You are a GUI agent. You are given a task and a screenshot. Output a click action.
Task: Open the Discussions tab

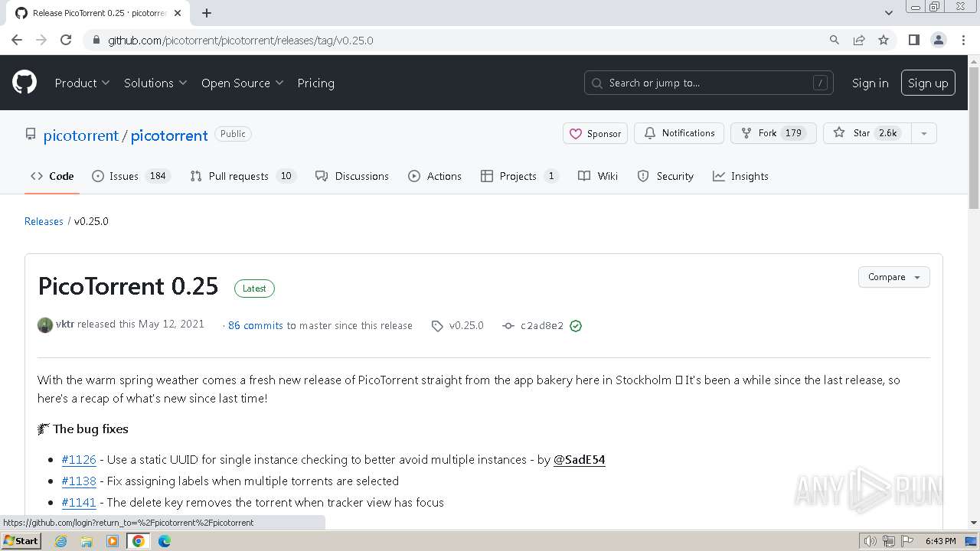(x=352, y=176)
